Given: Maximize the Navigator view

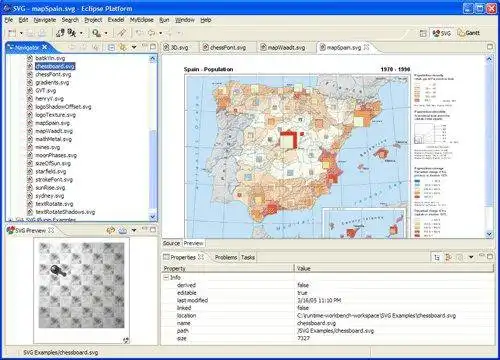Looking at the screenshot, I should 153,47.
